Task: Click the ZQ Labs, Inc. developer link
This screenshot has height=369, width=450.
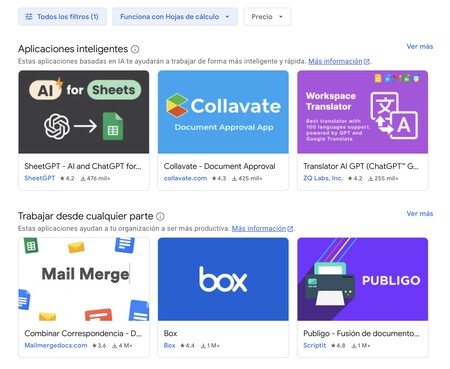Action: coord(323,178)
